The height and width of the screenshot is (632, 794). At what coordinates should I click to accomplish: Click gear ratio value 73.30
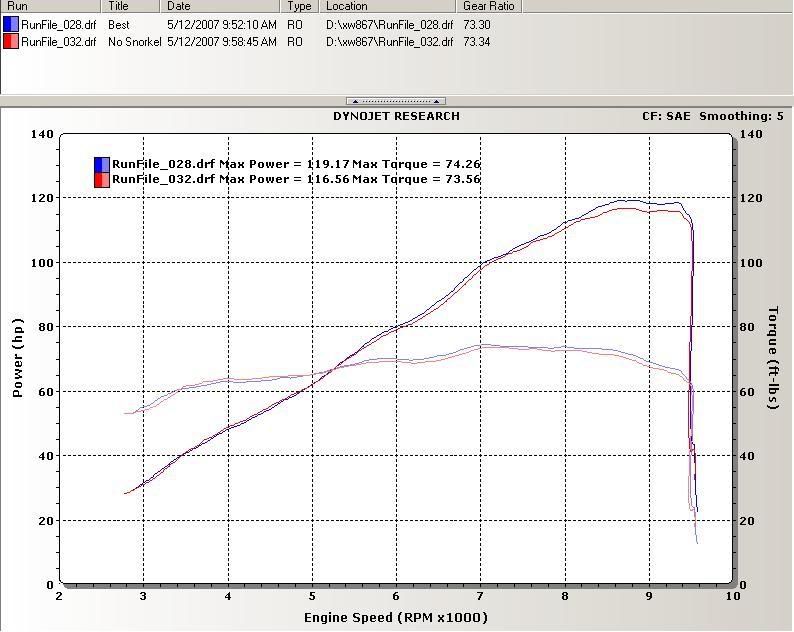[x=477, y=25]
